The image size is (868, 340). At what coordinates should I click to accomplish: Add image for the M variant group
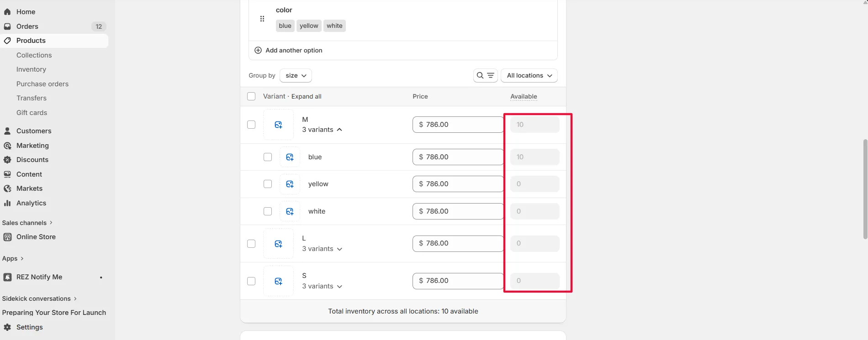pos(278,125)
